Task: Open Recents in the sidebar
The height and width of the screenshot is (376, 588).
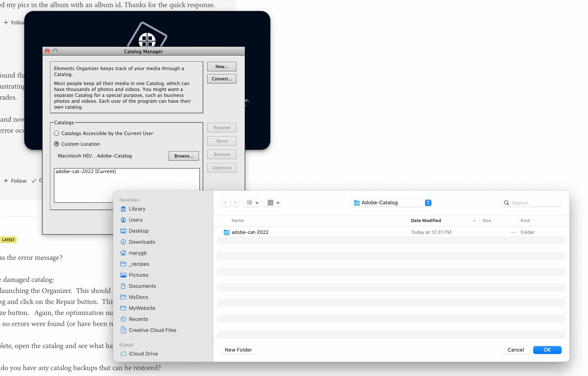Action: click(138, 319)
